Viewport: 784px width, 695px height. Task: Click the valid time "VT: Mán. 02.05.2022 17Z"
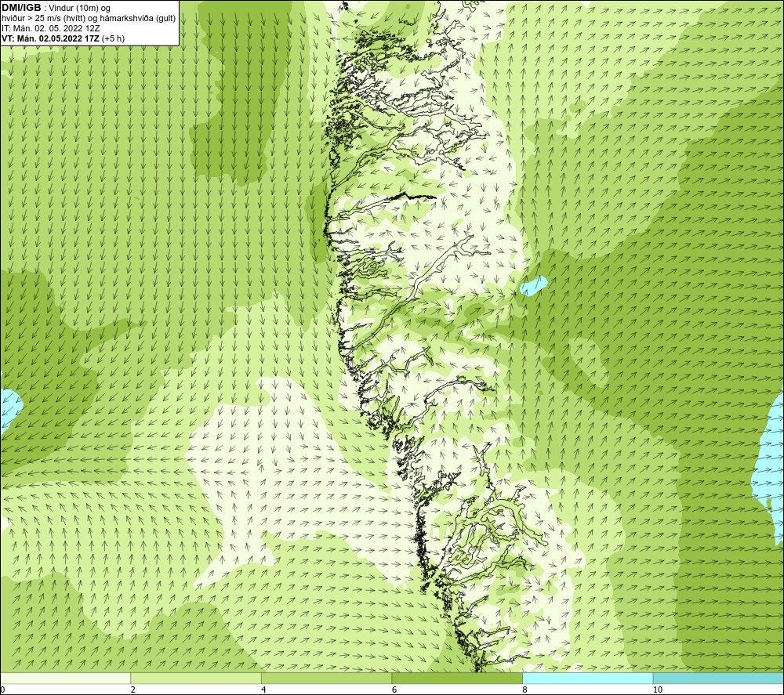(x=50, y=38)
